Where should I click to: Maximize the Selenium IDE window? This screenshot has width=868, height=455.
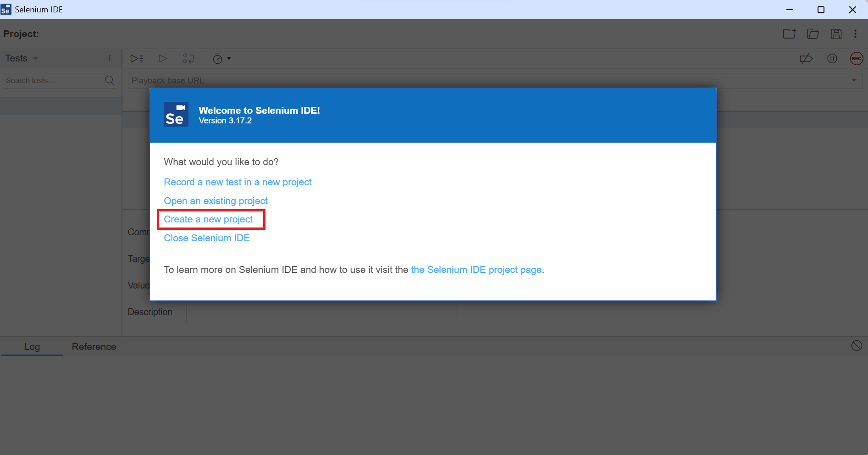[821, 10]
